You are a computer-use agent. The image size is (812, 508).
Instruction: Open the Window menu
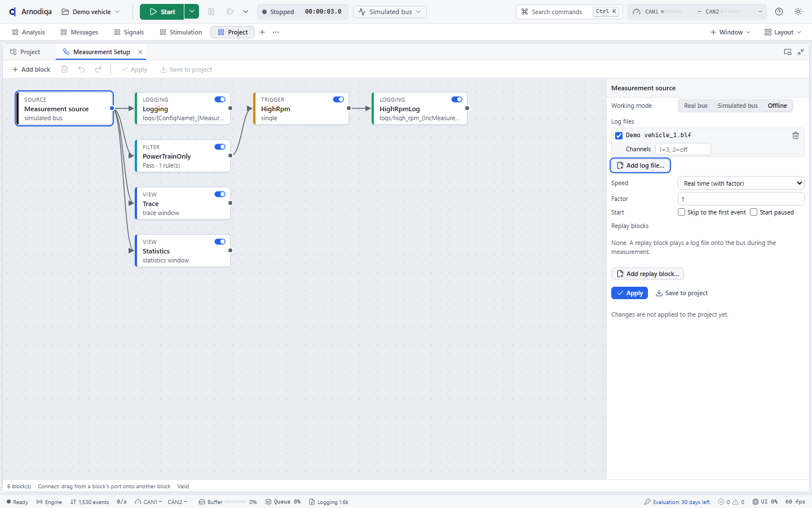pyautogui.click(x=730, y=32)
